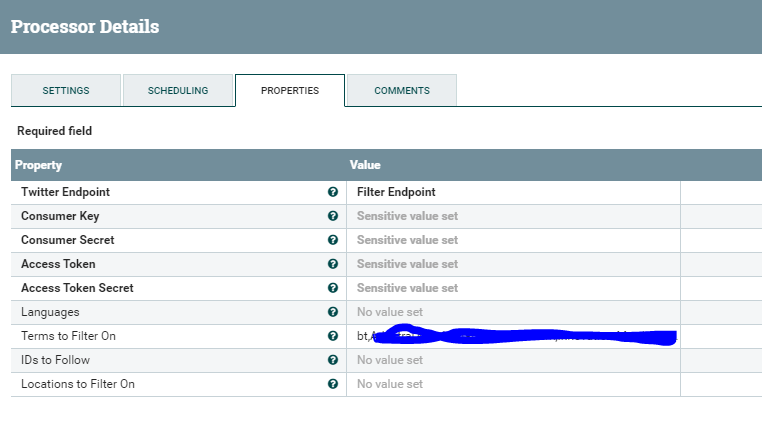
Task: Click the IDs to Follow label
Action: point(55,360)
